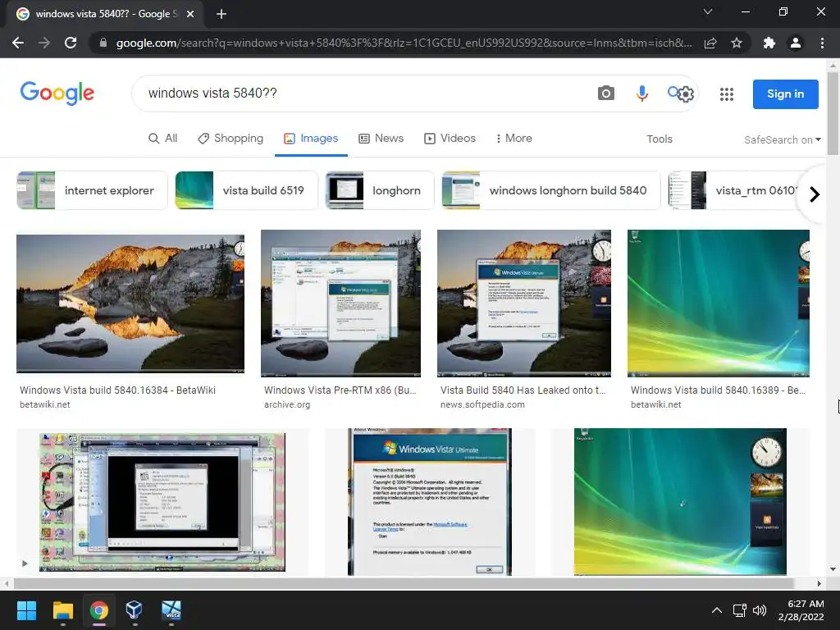Open the pink-bordered desktop screenshot thumbnail
840x630 pixels.
coord(162,502)
